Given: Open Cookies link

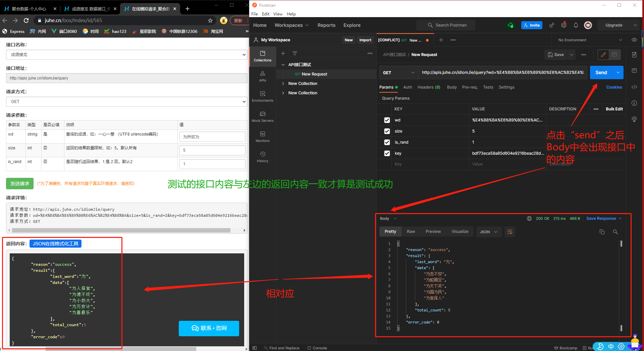Looking at the screenshot, I should click(614, 87).
